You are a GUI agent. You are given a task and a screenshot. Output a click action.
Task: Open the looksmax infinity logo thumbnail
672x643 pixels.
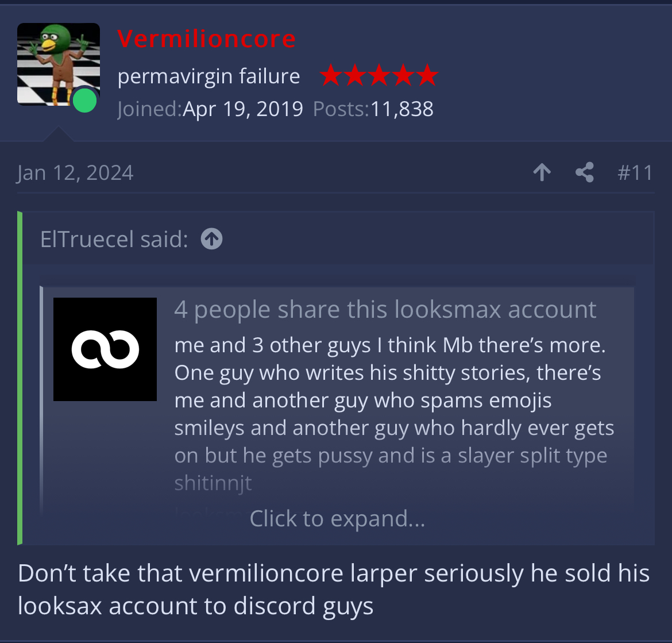pyautogui.click(x=105, y=349)
